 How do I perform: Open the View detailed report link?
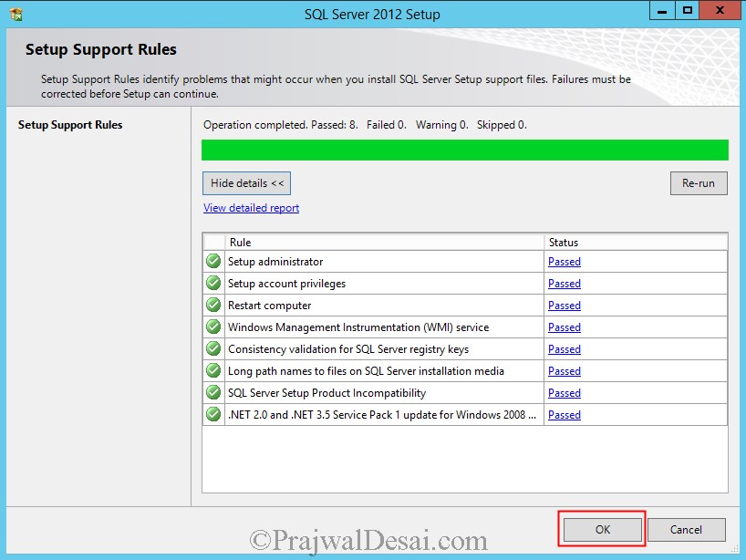point(251,208)
